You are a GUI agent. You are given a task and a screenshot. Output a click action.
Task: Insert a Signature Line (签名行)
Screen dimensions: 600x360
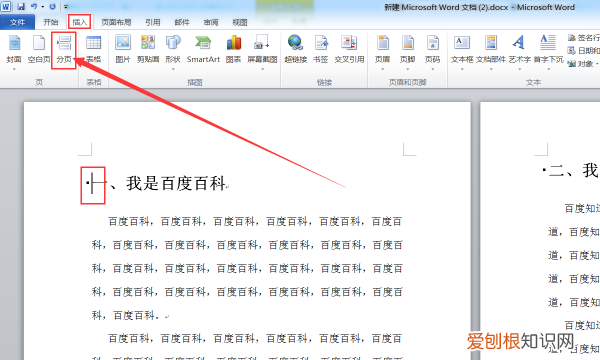pyautogui.click(x=584, y=37)
